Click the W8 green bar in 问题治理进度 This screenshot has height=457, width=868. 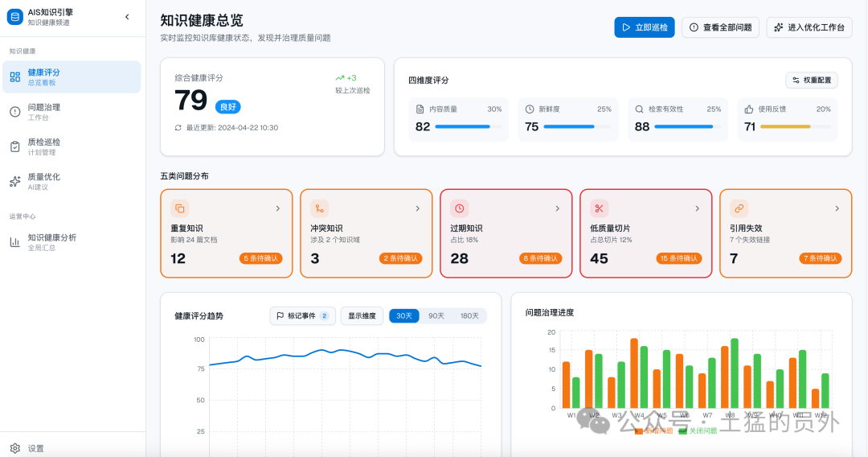(x=735, y=373)
